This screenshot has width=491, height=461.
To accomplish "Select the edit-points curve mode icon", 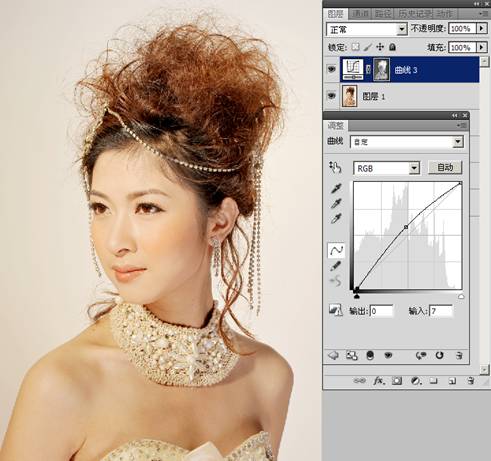I will [336, 250].
